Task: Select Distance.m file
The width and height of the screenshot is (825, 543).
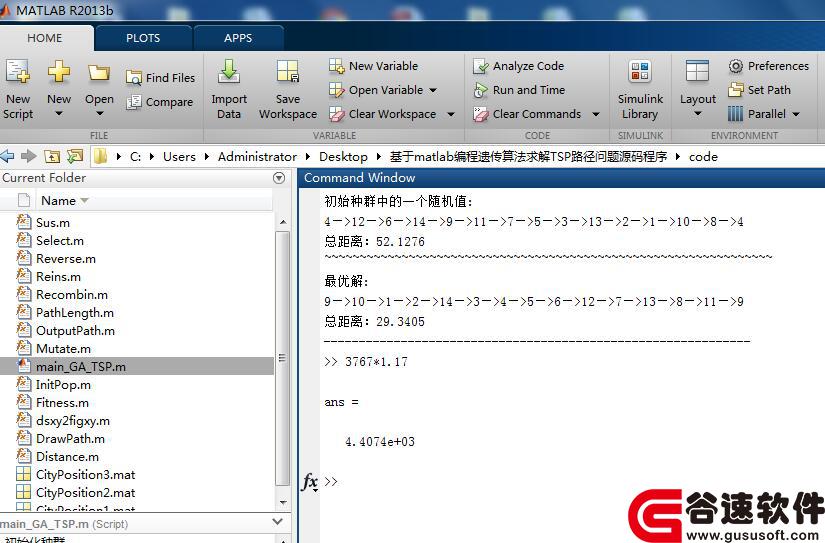Action: 67,456
